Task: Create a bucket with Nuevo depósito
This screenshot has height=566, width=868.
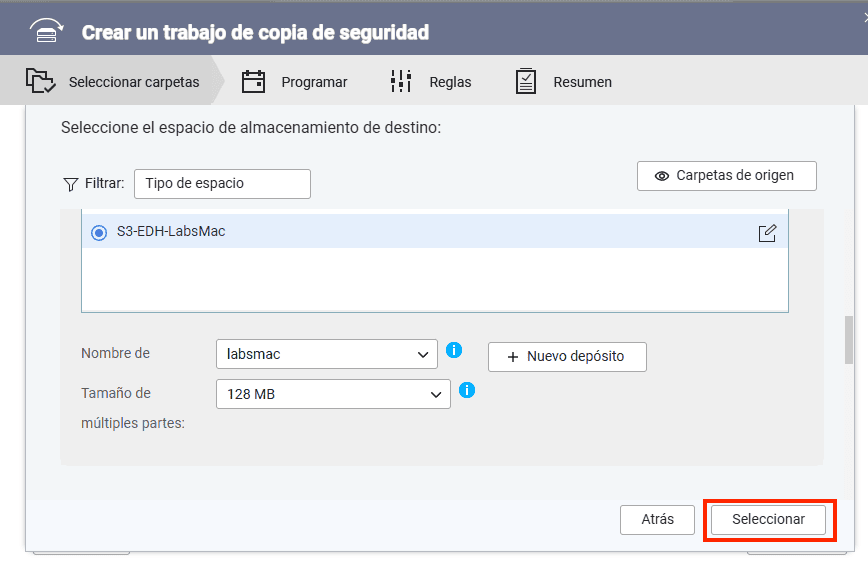Action: 566,357
